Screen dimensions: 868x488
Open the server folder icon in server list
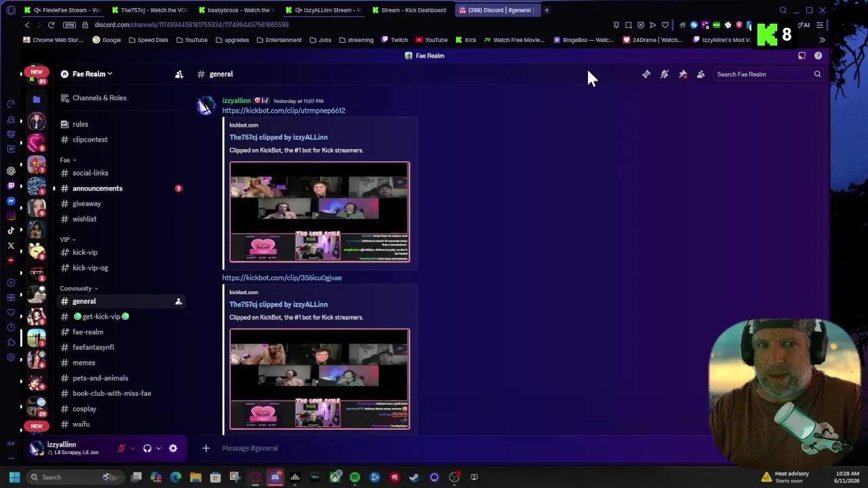37,99
